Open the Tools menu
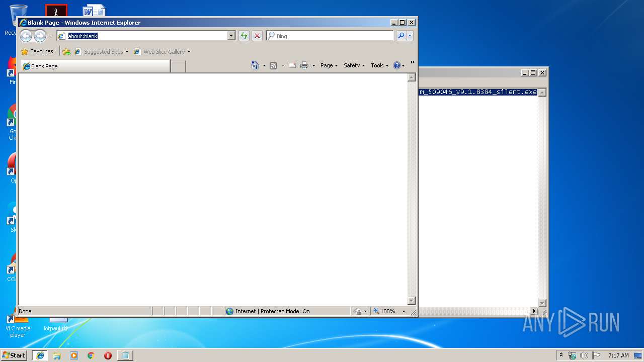Screen dimensions: 644x362 pyautogui.click(x=379, y=65)
